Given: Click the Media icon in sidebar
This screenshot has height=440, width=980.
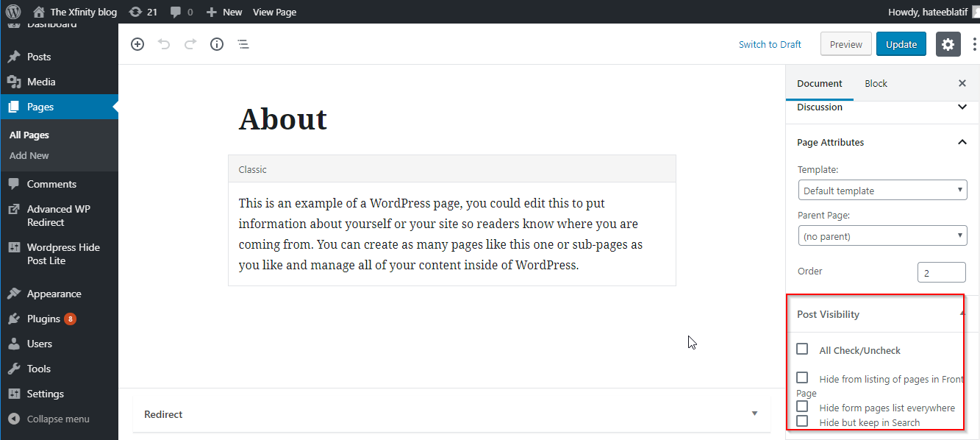Looking at the screenshot, I should pyautogui.click(x=13, y=82).
